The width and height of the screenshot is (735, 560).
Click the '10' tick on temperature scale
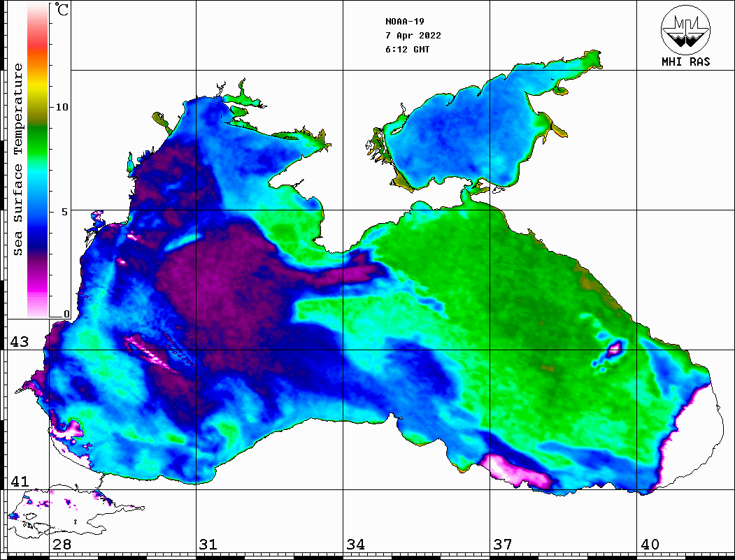[x=62, y=107]
